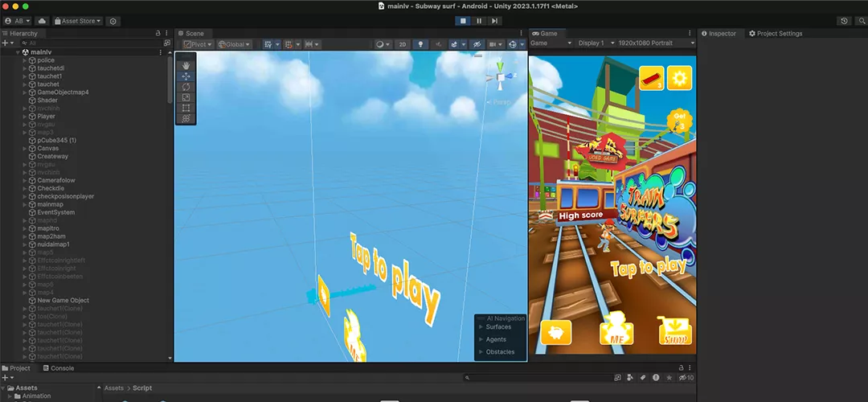
Task: Toggle grid snapping button in Scene toolbar
Action: (288, 44)
